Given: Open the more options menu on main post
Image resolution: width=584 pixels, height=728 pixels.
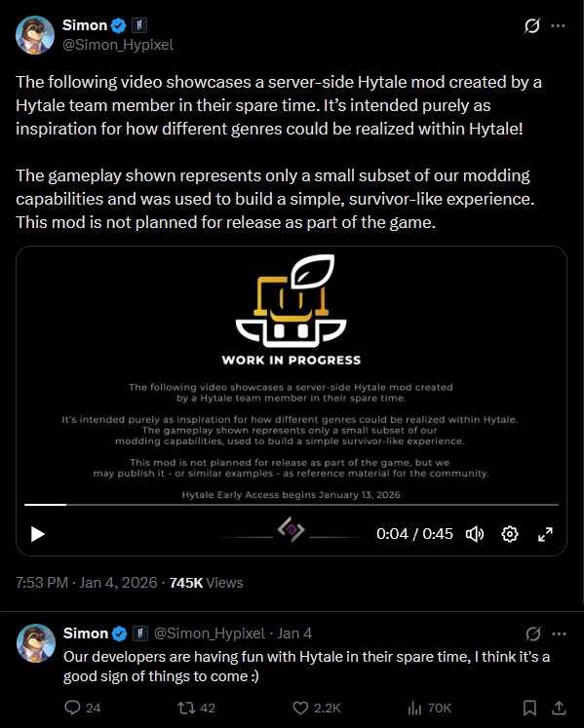Looking at the screenshot, I should [x=558, y=25].
